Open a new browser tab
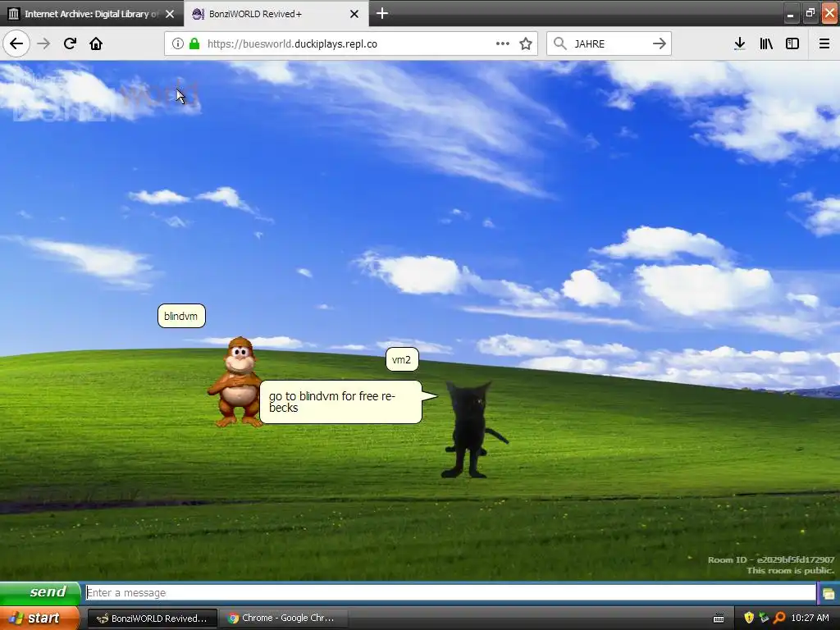The height and width of the screenshot is (630, 840). [x=382, y=13]
